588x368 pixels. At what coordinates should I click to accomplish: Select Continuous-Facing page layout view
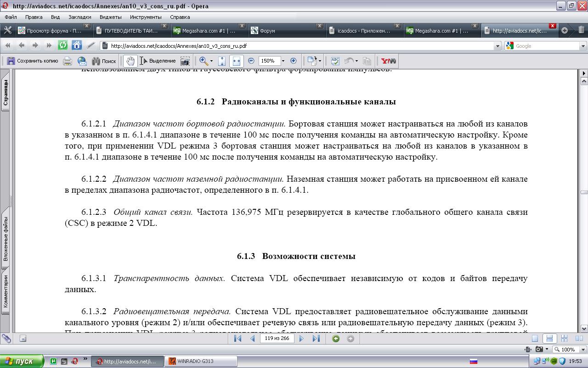tap(564, 339)
